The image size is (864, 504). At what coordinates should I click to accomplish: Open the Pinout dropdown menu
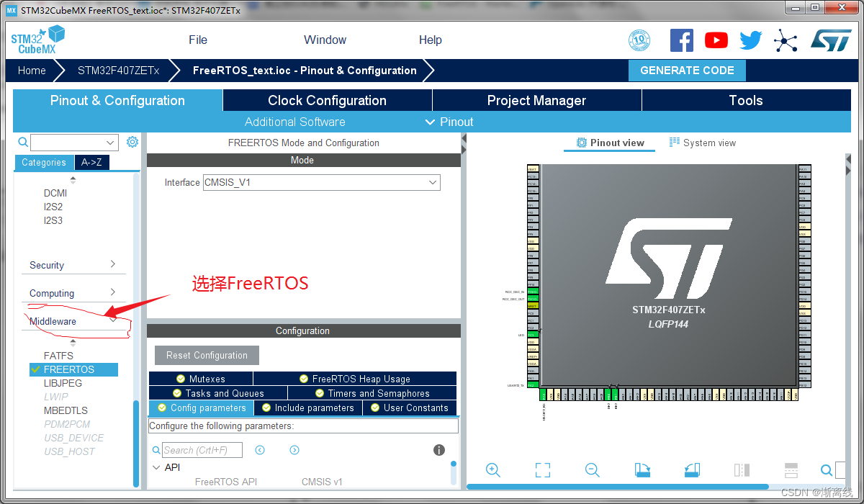(x=449, y=122)
